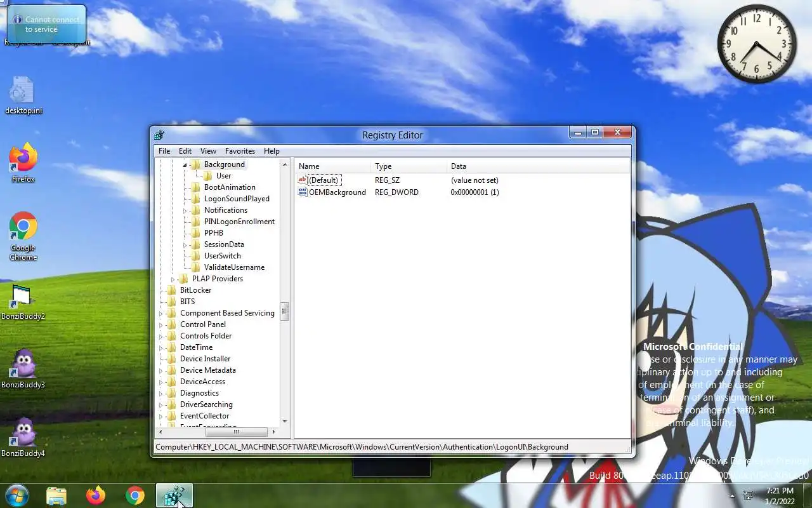The height and width of the screenshot is (508, 812).
Task: Sort values by Name column header
Action: 333,166
